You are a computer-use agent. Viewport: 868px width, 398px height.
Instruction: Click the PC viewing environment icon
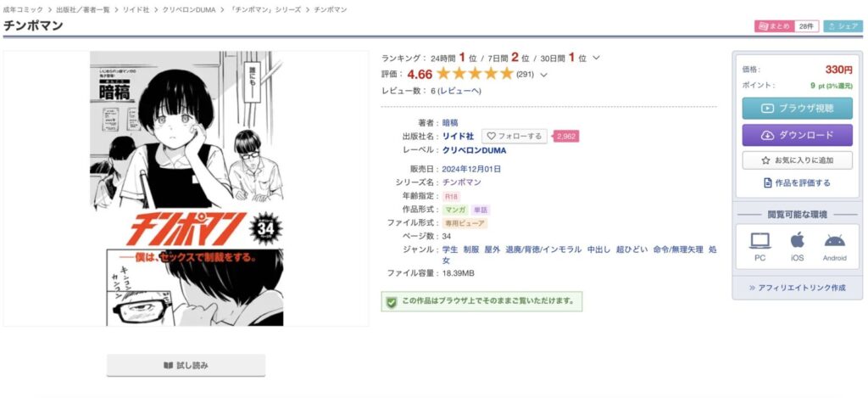[x=760, y=240]
